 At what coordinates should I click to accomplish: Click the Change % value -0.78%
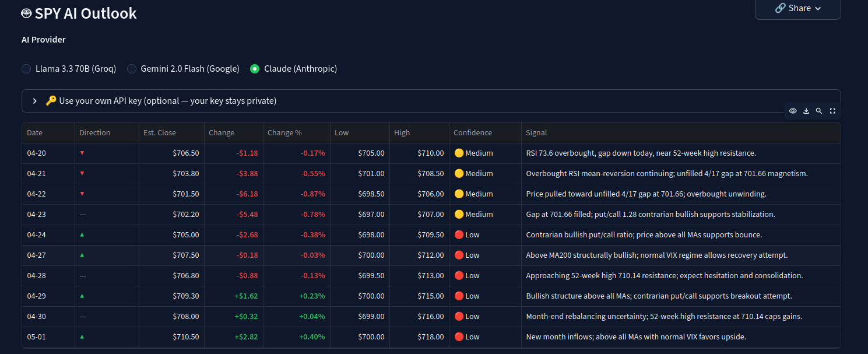tap(313, 215)
